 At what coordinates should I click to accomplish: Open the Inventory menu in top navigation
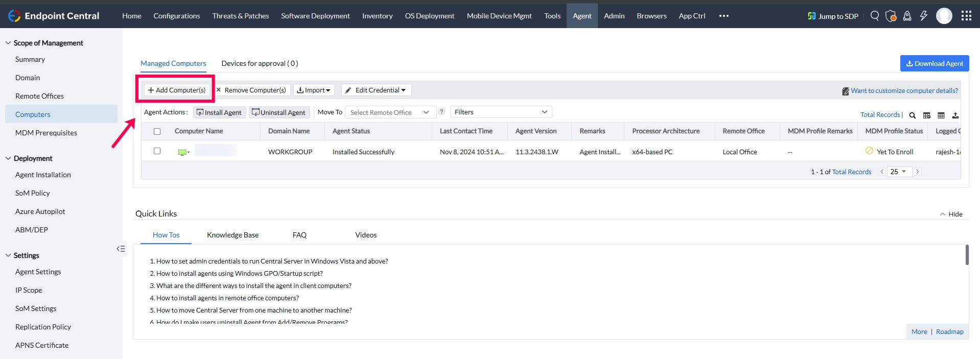pos(378,16)
